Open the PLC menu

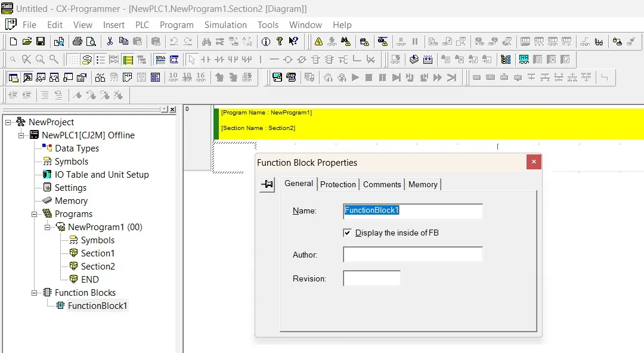[142, 24]
